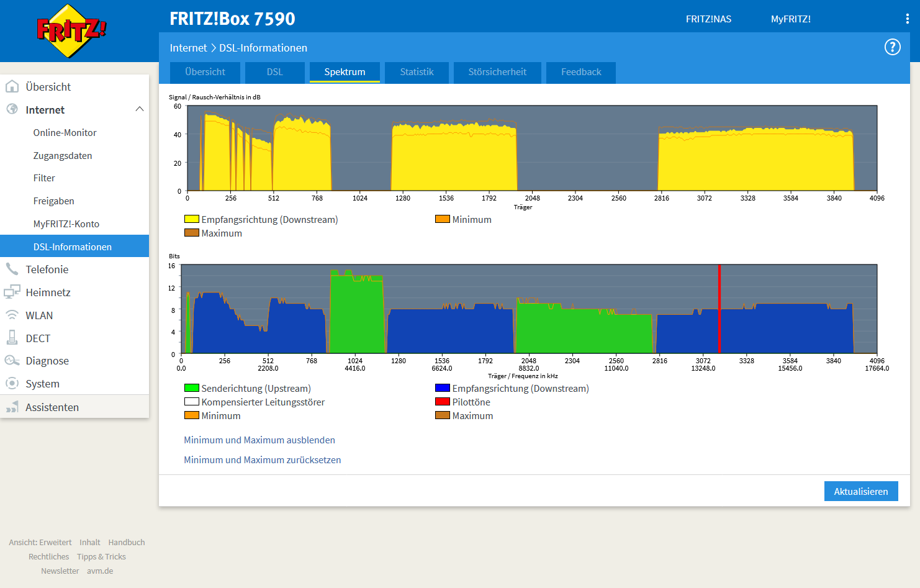Open the Statistik tab
The image size is (920, 588).
(417, 72)
